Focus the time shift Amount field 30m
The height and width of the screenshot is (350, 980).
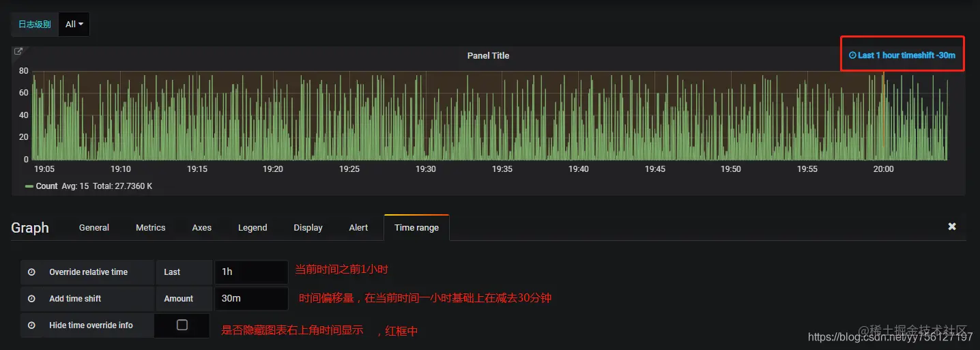[251, 298]
